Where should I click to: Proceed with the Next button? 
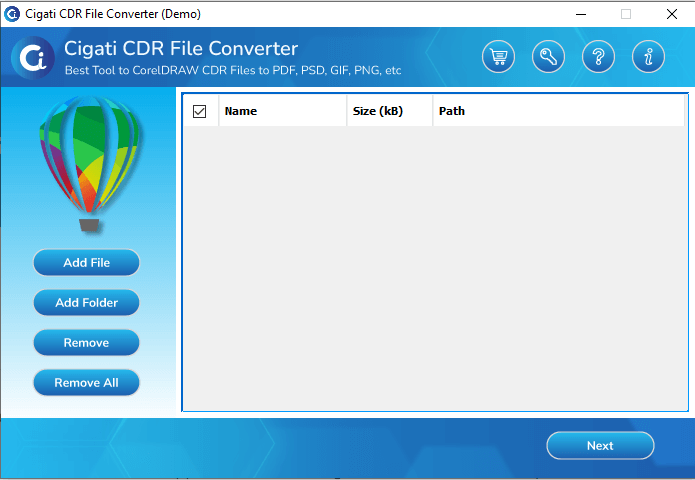(600, 445)
